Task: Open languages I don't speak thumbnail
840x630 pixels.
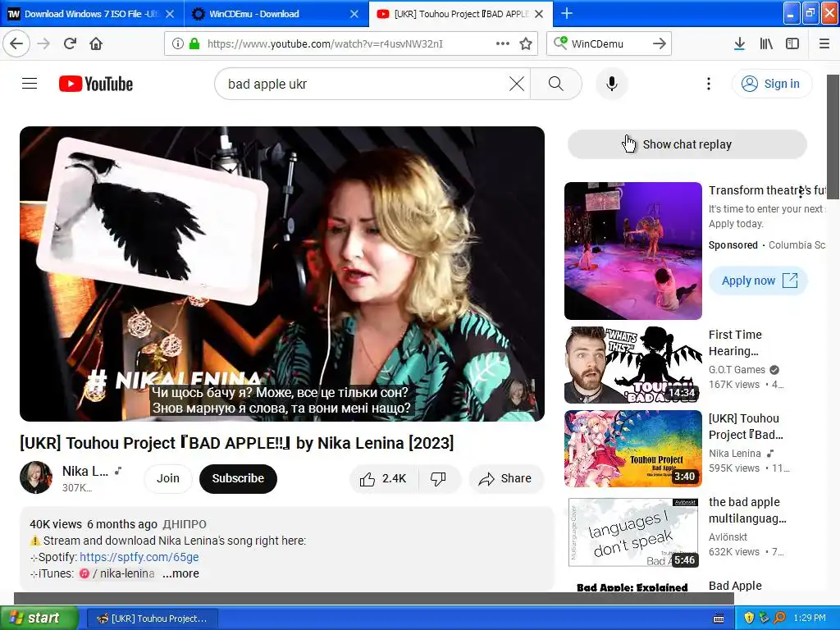Action: [633, 532]
